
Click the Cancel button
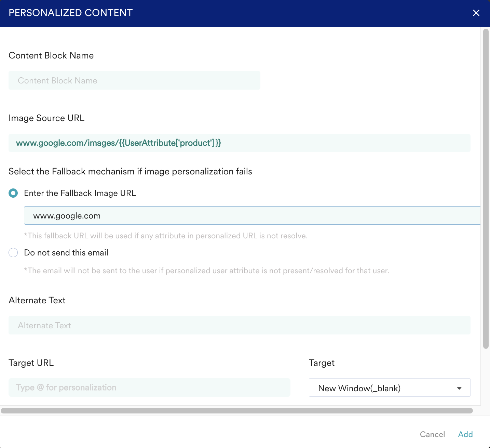[432, 434]
